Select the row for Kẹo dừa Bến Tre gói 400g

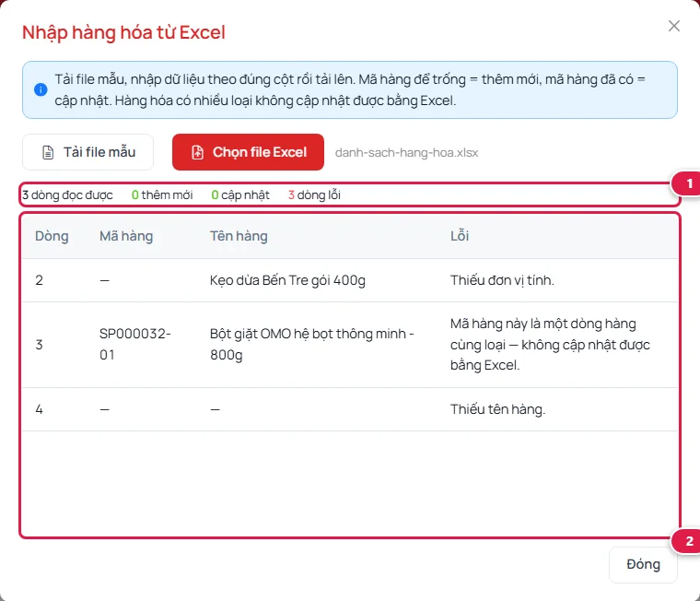tap(350, 280)
